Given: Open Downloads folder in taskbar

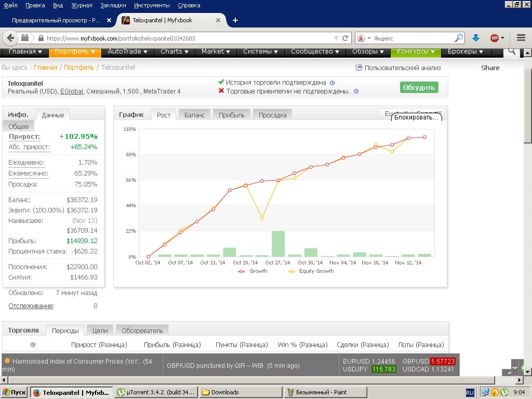Looking at the screenshot, I should click(x=241, y=393).
